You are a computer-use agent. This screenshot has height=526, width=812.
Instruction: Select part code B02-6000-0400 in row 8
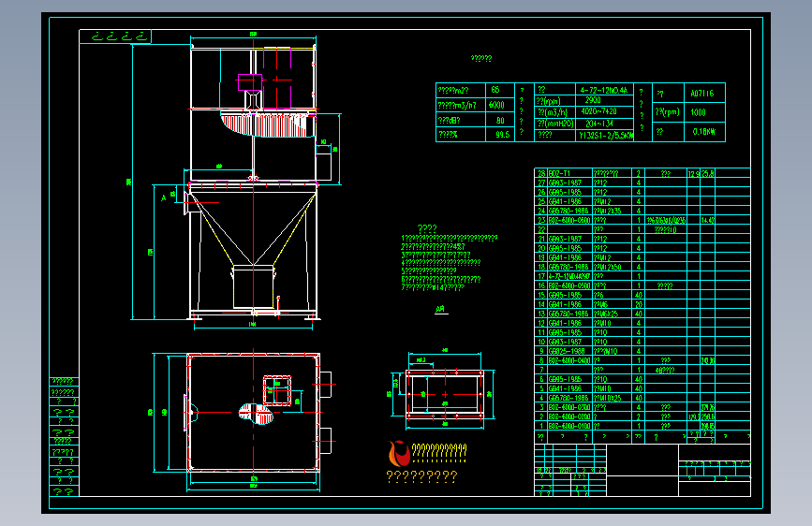pos(569,361)
